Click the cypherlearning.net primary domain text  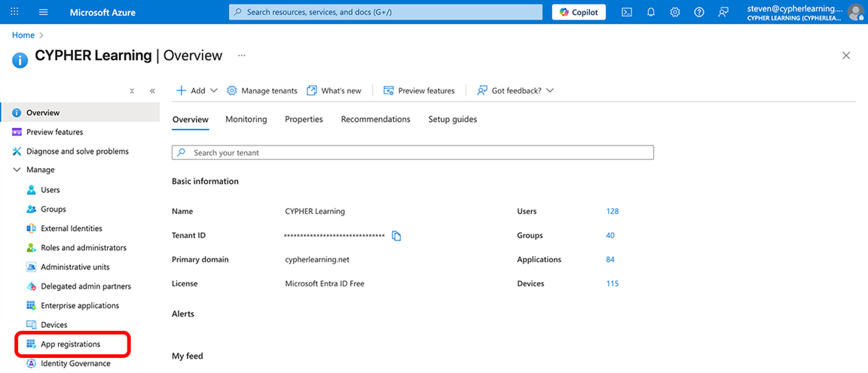[317, 259]
